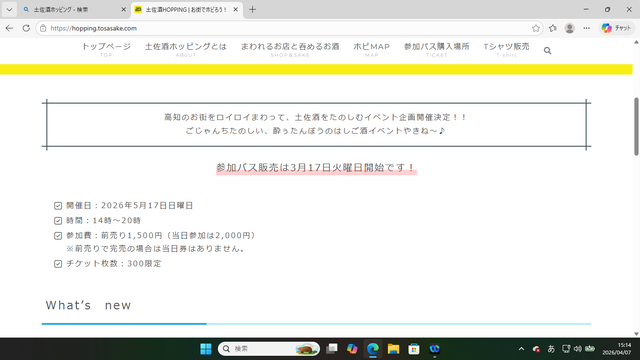This screenshot has height=360, width=640.
Task: Open the トップページ menu item
Action: coord(106,49)
